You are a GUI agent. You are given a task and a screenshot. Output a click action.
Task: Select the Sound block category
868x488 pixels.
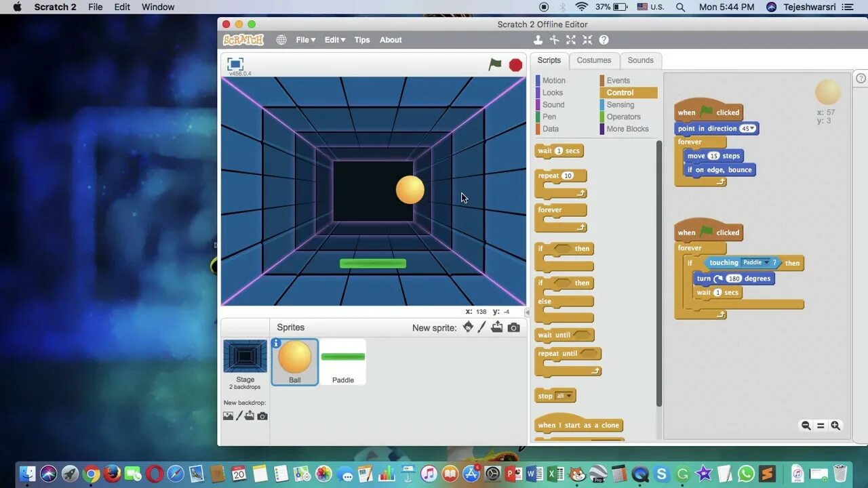(553, 105)
